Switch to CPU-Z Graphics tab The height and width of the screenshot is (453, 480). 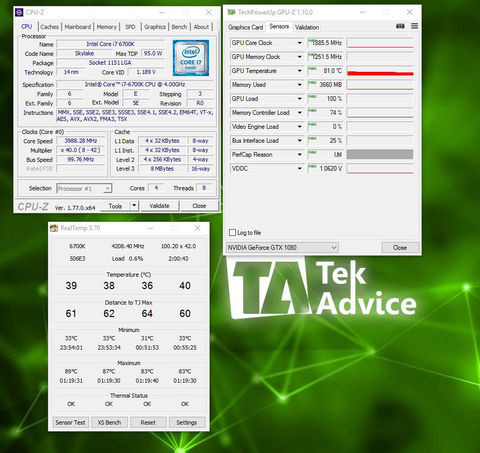[155, 27]
